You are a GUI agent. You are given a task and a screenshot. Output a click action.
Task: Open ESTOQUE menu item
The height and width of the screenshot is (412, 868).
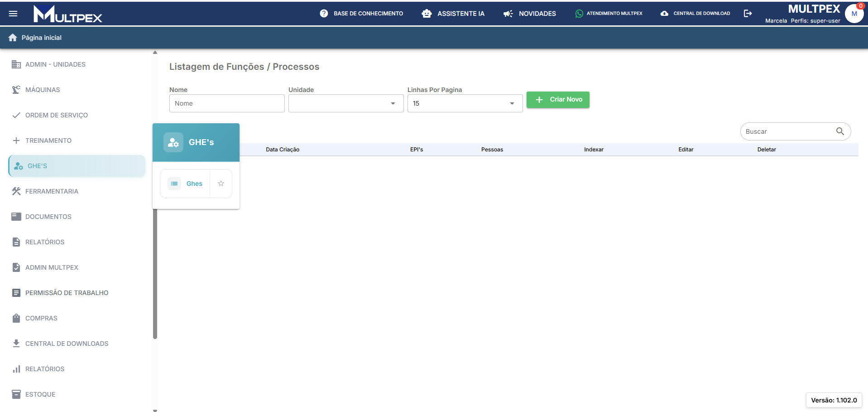[77, 394]
